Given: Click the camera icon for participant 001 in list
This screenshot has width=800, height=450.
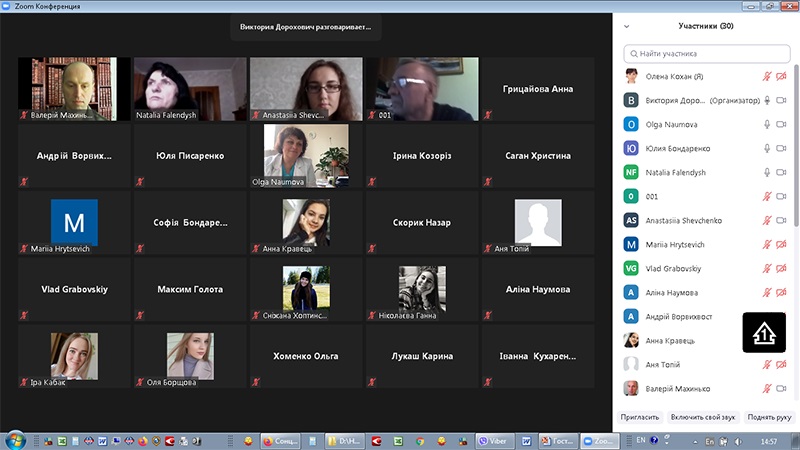Looking at the screenshot, I should pyautogui.click(x=781, y=196).
